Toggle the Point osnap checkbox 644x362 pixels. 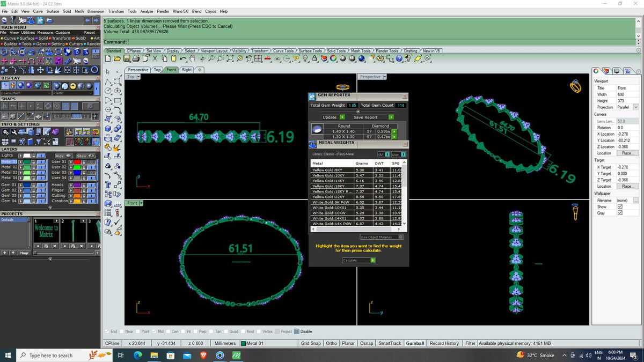pyautogui.click(x=138, y=331)
